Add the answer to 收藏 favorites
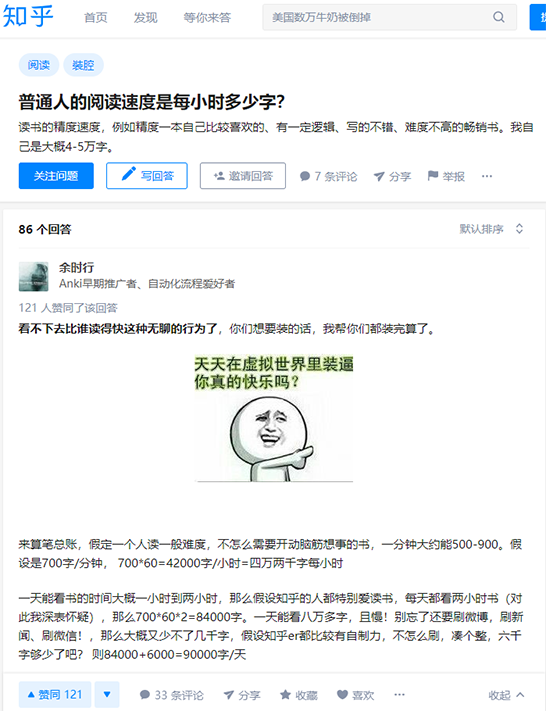Screen dimensions: 546x711 tap(298, 695)
